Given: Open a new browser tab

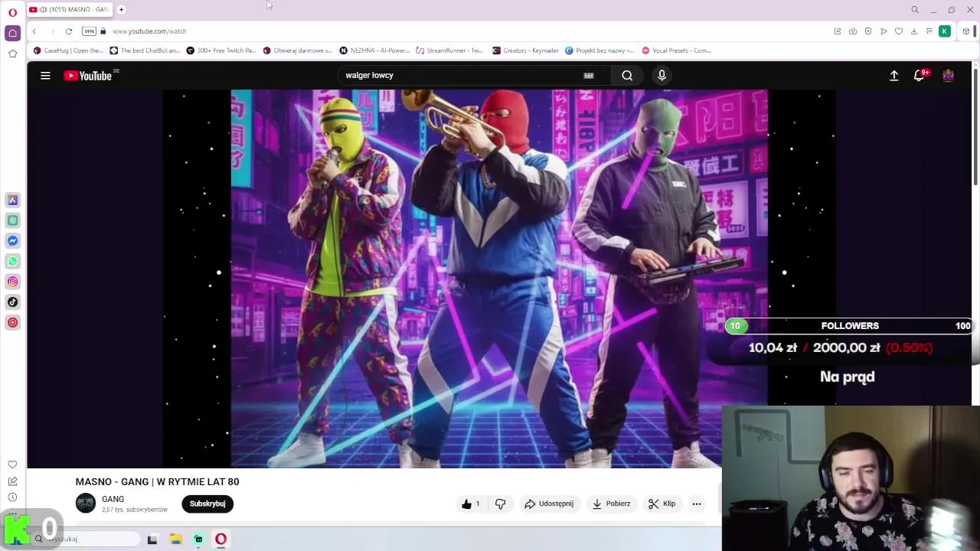Looking at the screenshot, I should (121, 9).
